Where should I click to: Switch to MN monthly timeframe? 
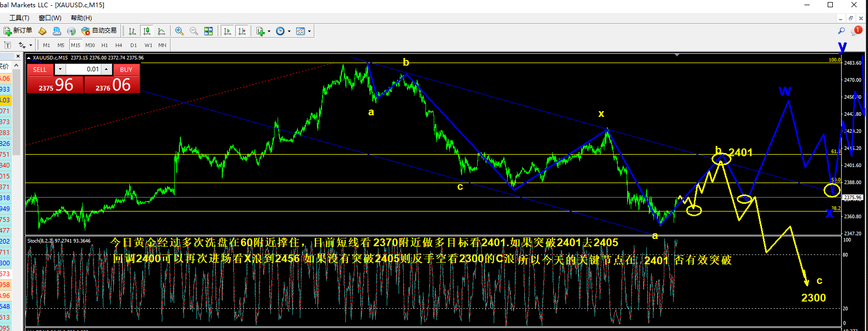pyautogui.click(x=162, y=45)
